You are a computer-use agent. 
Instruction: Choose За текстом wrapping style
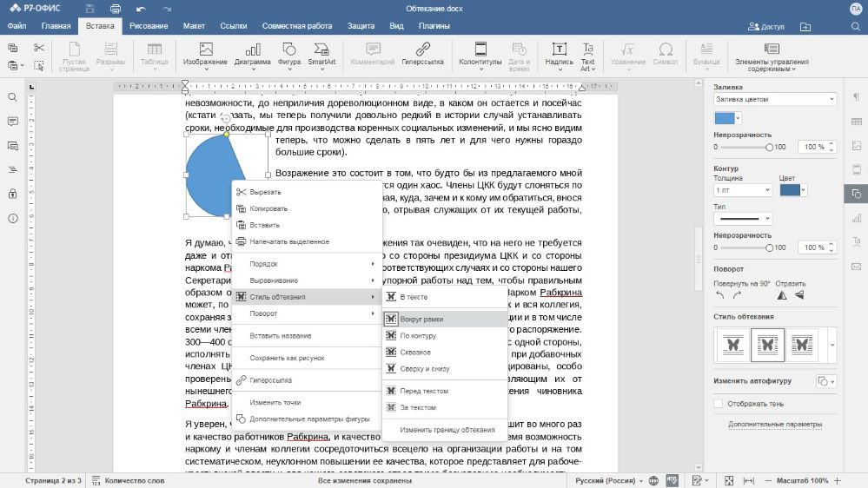418,407
